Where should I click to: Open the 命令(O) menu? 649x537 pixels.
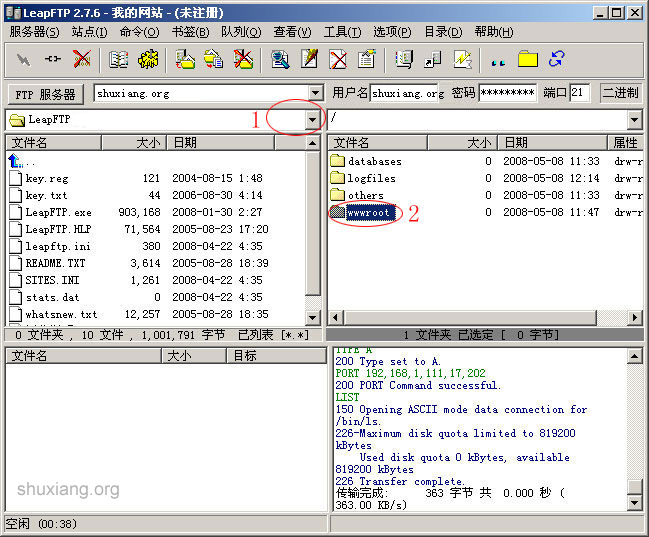coord(139,32)
